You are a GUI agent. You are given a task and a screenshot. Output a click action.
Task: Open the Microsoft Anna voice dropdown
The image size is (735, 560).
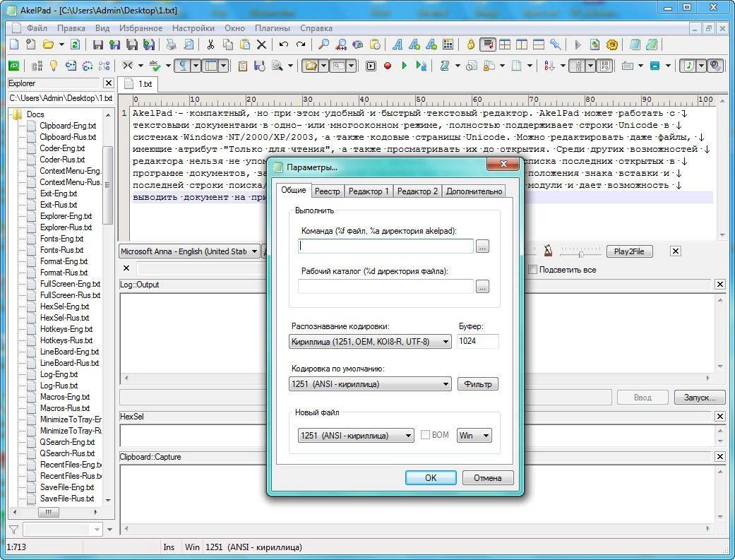click(x=189, y=251)
